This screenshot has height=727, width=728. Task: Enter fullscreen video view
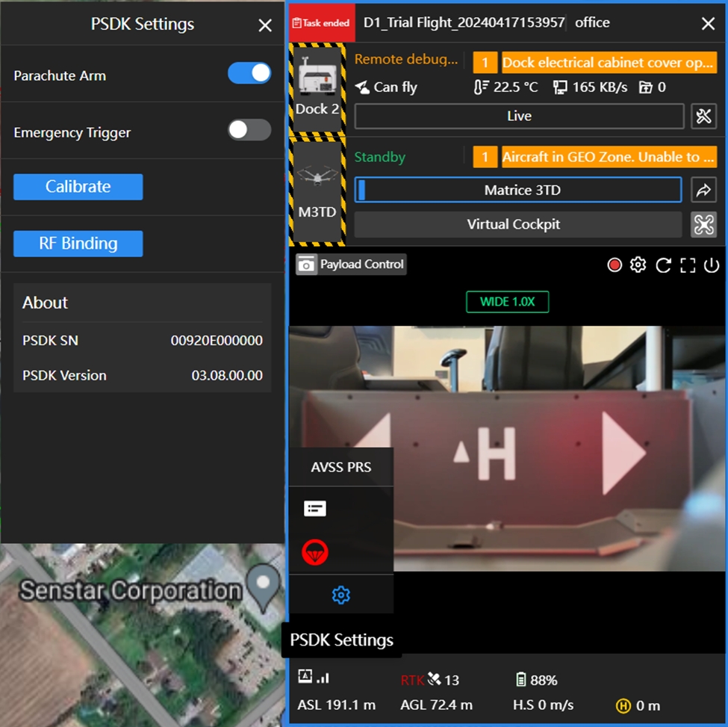[688, 265]
